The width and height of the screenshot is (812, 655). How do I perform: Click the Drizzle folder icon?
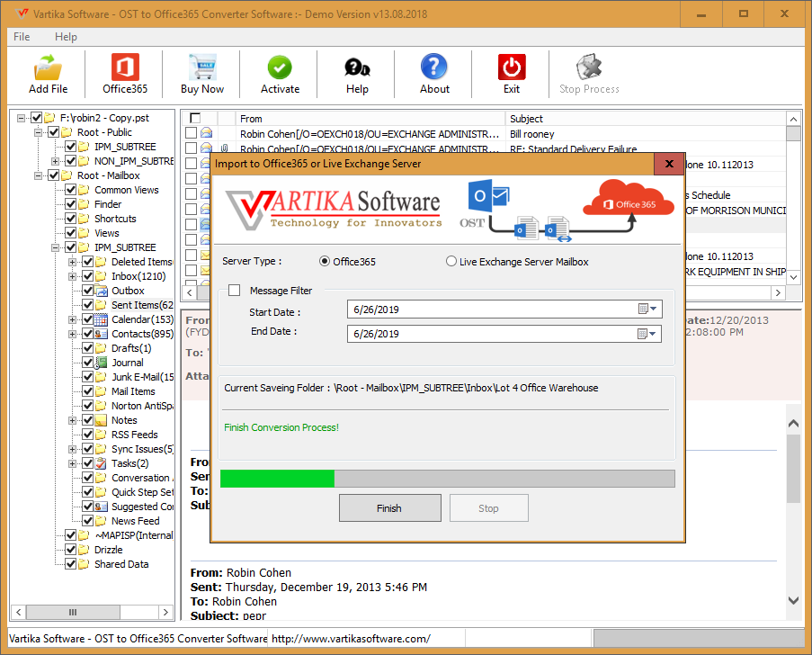(x=84, y=550)
